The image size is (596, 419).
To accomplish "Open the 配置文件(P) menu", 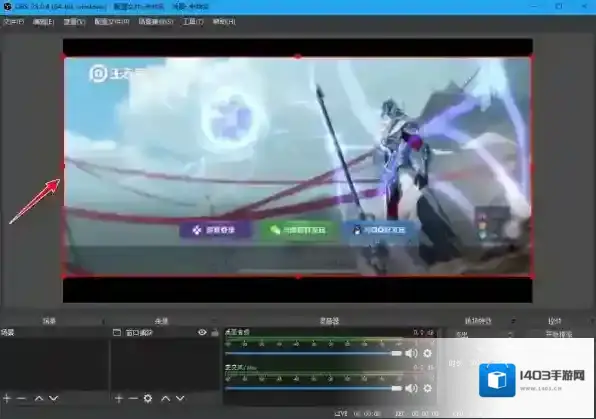I will click(x=112, y=22).
